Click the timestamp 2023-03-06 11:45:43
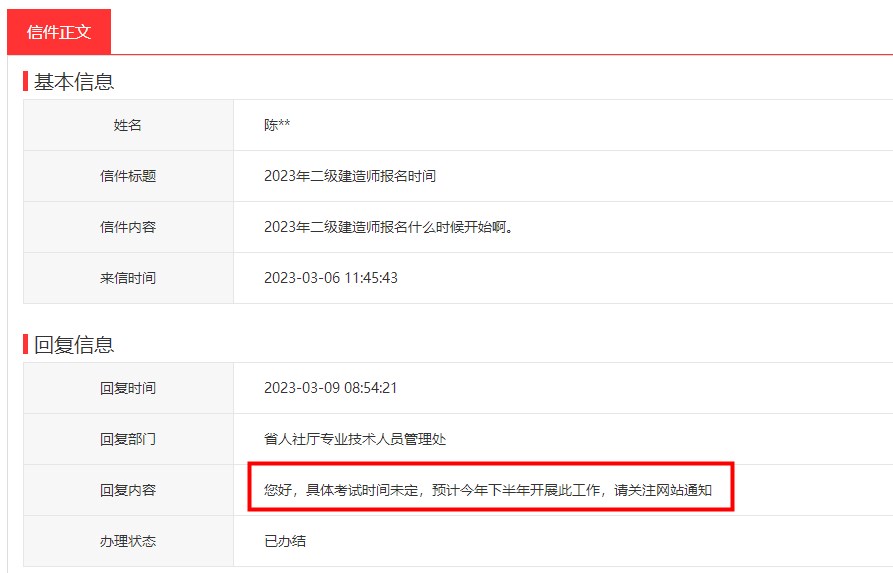This screenshot has width=893, height=573. coord(330,278)
